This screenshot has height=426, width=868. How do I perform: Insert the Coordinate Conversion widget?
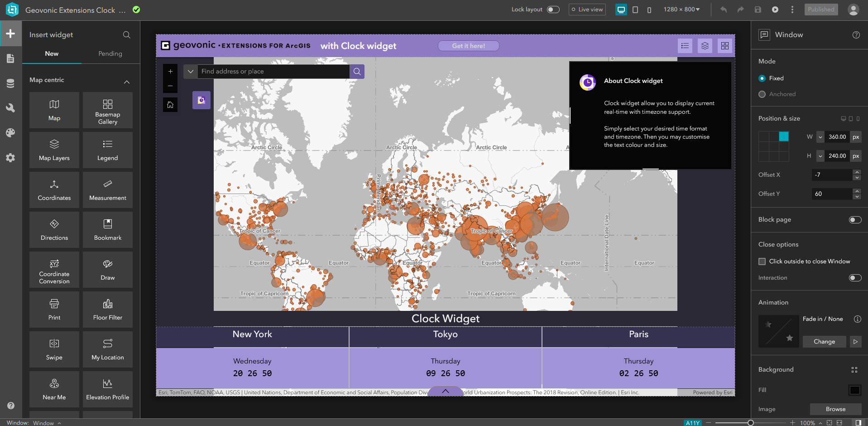(54, 270)
